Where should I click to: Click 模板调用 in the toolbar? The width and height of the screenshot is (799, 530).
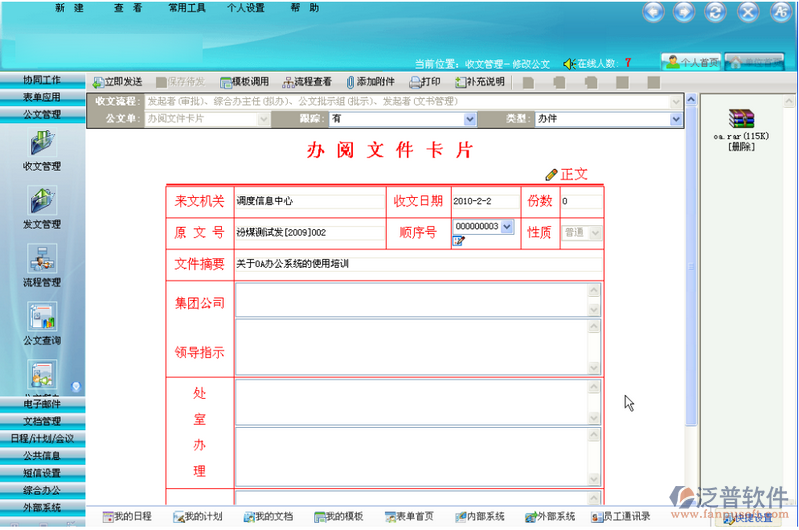[245, 82]
